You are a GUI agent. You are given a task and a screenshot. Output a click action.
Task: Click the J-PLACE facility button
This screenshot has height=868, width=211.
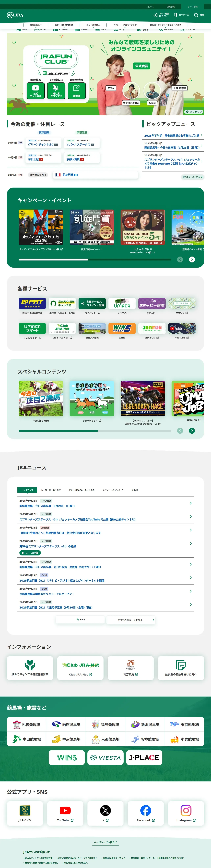144,758
